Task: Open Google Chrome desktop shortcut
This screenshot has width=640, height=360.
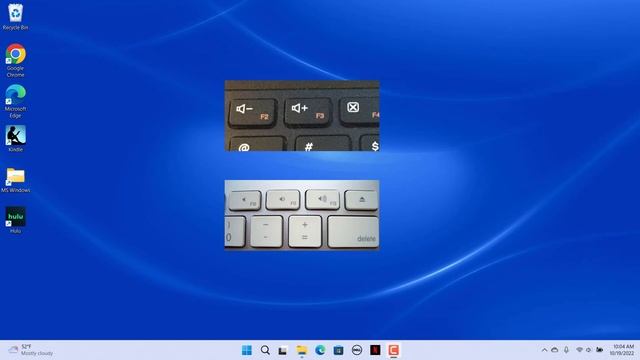Action: (16, 60)
